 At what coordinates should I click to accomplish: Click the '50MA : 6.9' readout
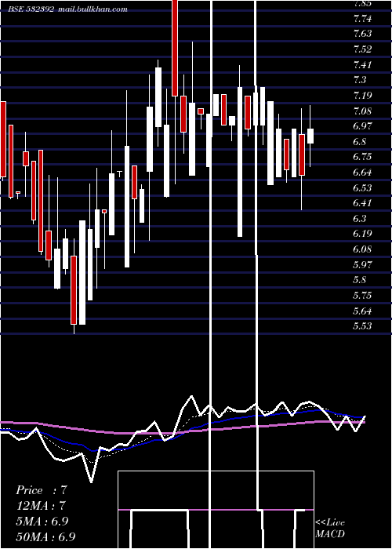coord(45,536)
